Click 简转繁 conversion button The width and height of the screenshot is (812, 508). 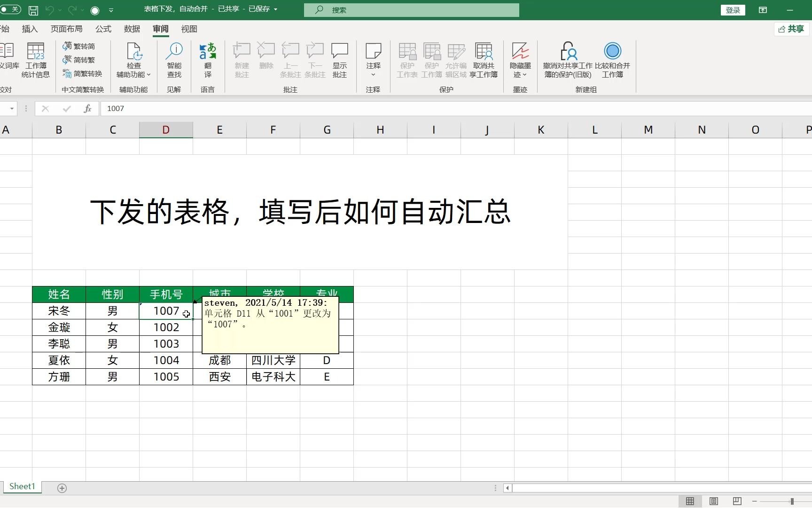point(79,60)
